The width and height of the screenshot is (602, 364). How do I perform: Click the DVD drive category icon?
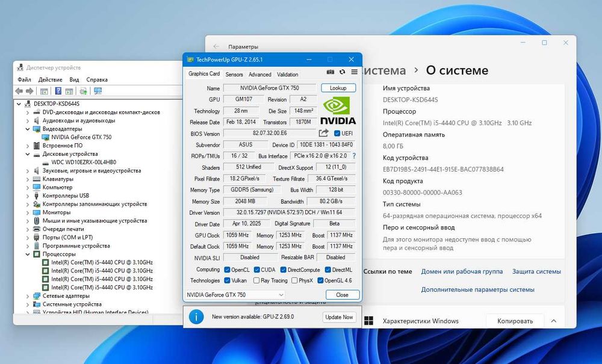point(37,112)
